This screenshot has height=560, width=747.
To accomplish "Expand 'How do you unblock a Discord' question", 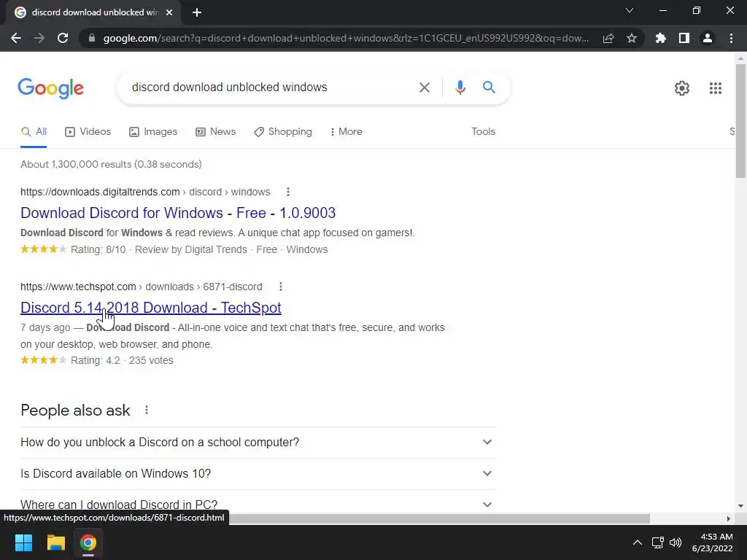I will (x=258, y=443).
